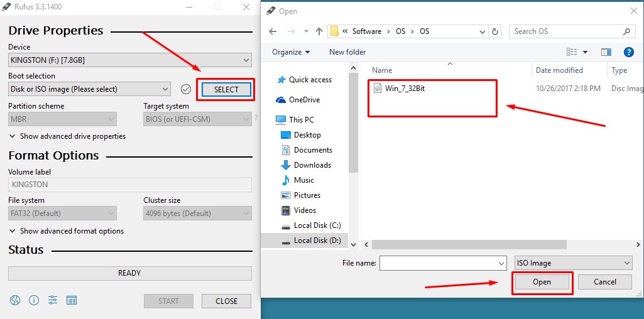644x319 pixels.
Task: Open the ISO Image file type dropdown
Action: click(574, 263)
